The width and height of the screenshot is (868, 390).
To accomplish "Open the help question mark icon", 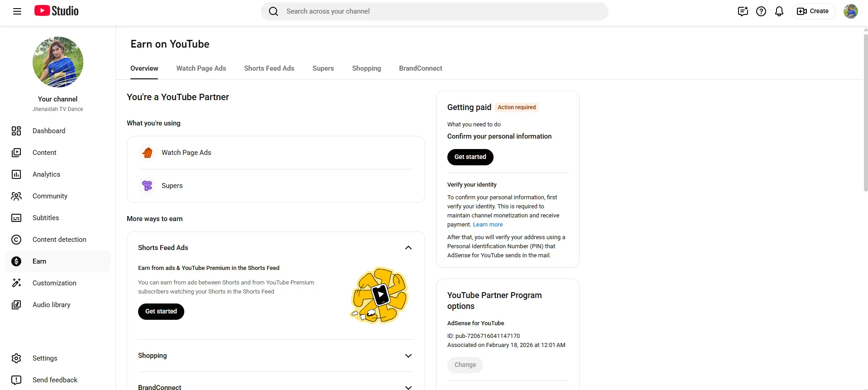I will tap(761, 11).
